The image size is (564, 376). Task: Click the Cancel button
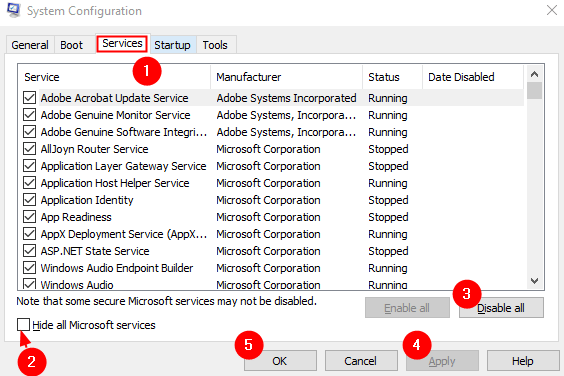361,361
